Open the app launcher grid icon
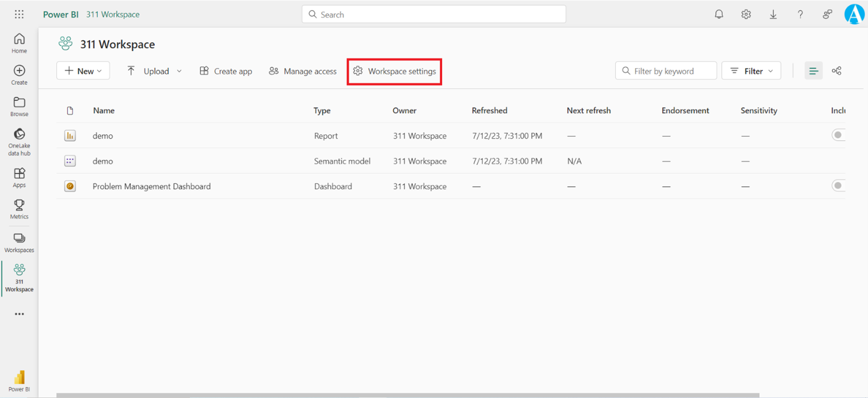The image size is (868, 398). tap(19, 15)
